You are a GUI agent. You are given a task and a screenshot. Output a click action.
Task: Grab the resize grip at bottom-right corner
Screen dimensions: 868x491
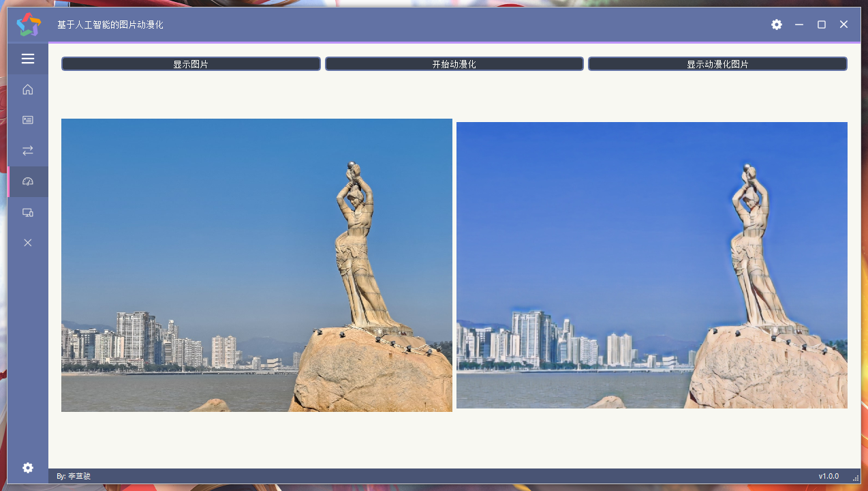[856, 479]
